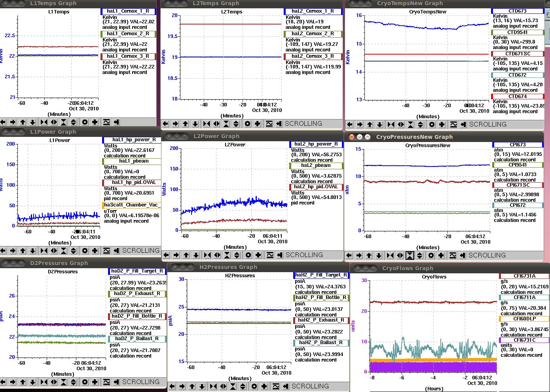The width and height of the screenshot is (550, 392).
Task: Toggle scrolling mode in L2Power toolbar
Action: tap(280, 255)
